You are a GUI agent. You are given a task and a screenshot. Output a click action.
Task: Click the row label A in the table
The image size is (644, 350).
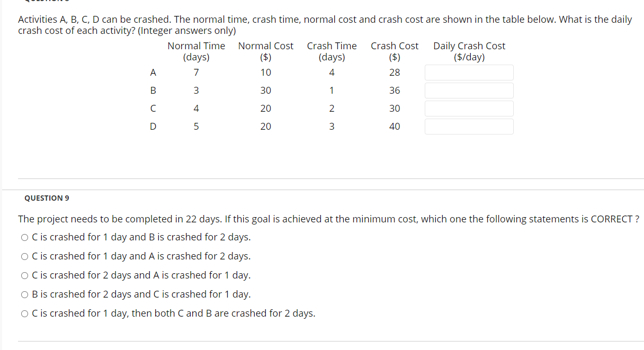pos(153,72)
